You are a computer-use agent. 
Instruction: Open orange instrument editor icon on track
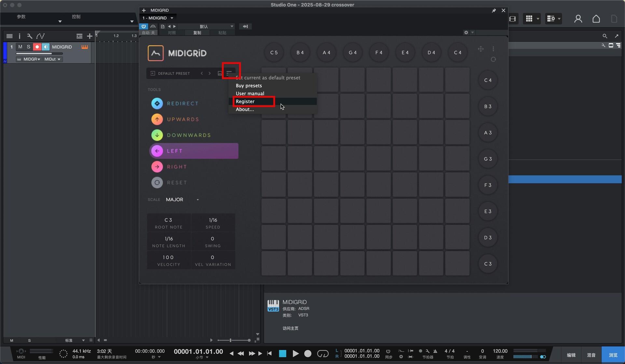(85, 47)
